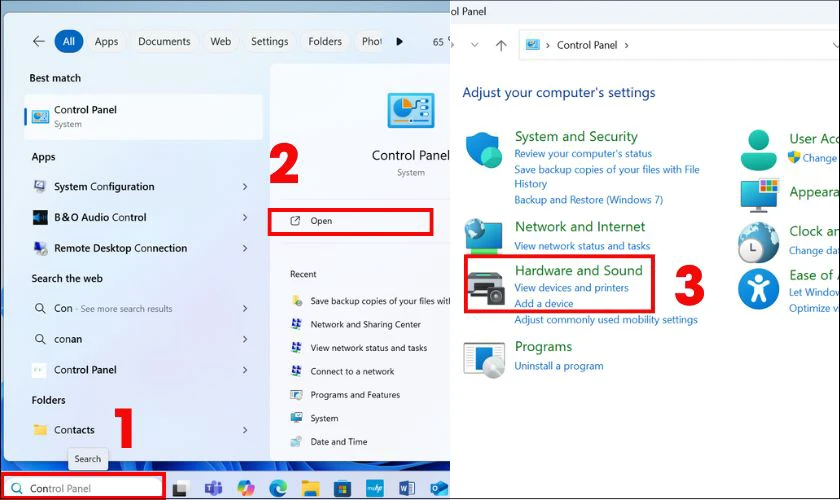Click View network status and tasks link
This screenshot has height=500, width=840.
tap(582, 246)
